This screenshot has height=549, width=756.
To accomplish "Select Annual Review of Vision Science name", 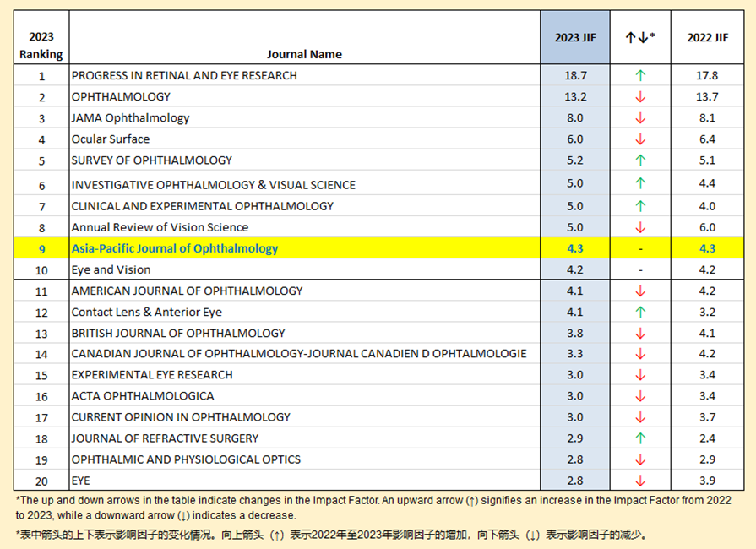I will [160, 227].
